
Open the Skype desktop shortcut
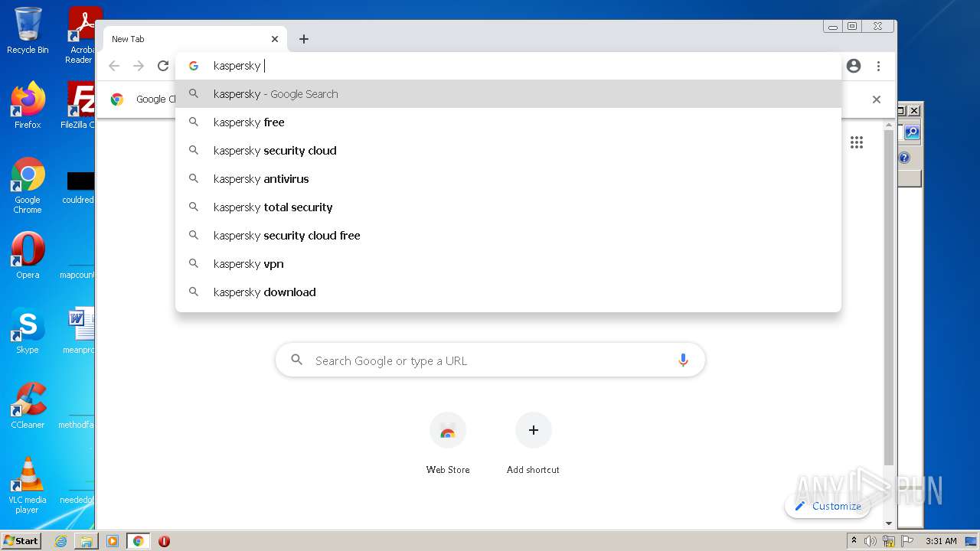pos(28,331)
